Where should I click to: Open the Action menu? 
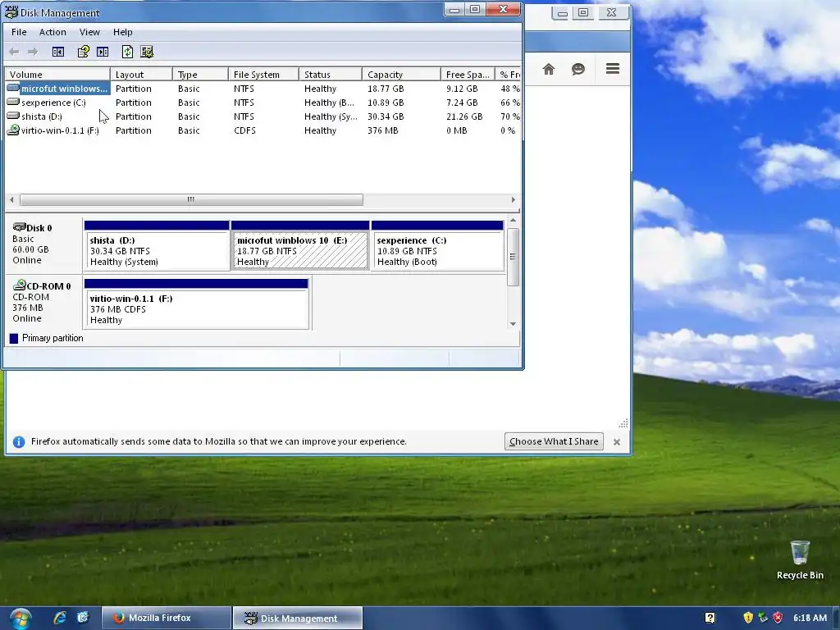52,32
